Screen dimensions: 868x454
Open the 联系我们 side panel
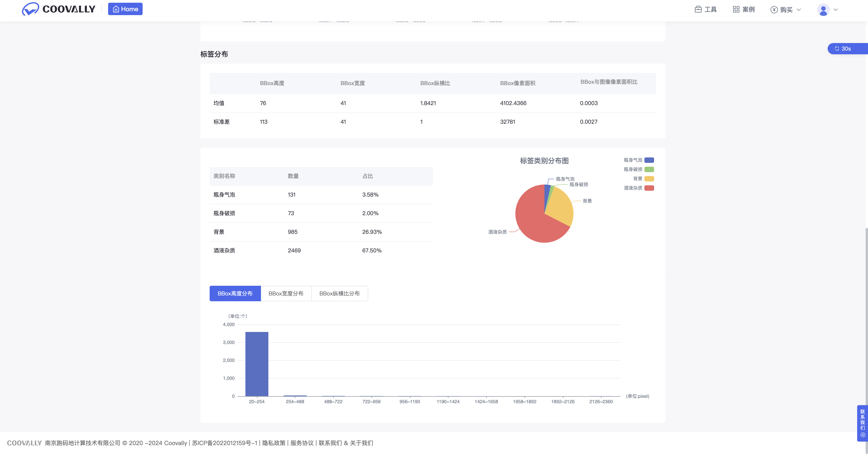(862, 420)
